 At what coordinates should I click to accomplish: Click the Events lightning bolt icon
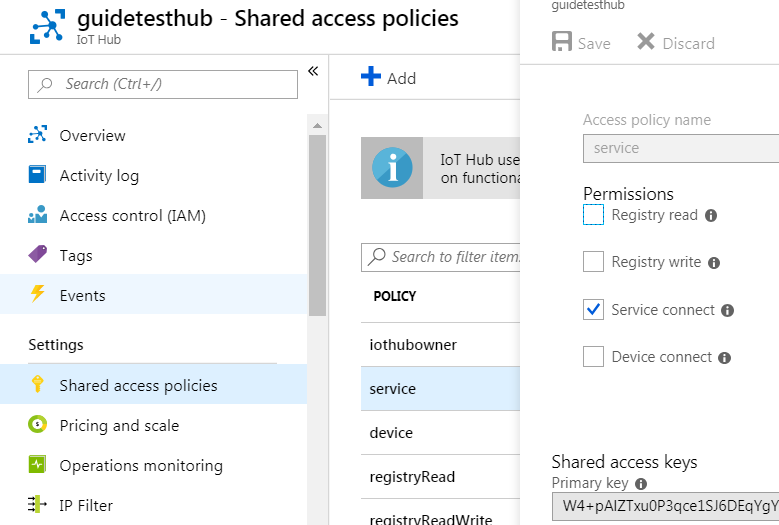(38, 294)
